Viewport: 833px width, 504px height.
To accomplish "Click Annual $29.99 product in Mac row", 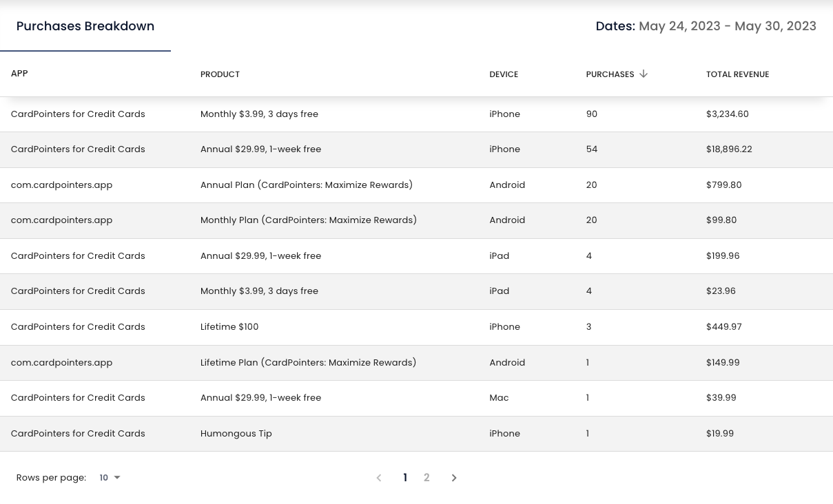I will tap(260, 398).
